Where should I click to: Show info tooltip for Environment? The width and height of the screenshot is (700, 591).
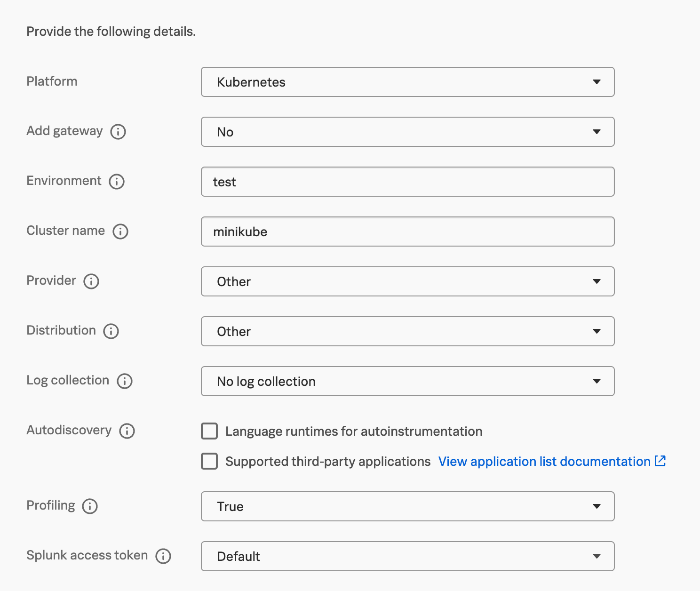tap(117, 181)
